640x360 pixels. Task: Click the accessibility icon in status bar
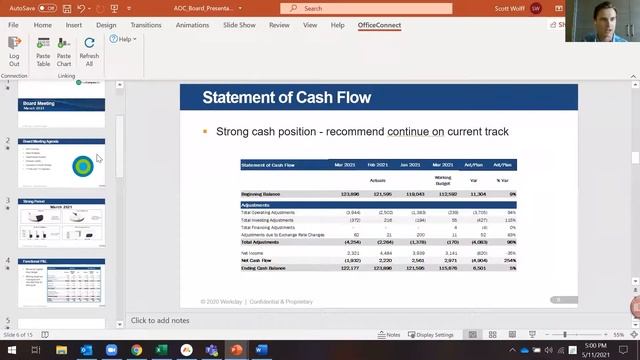45,335
